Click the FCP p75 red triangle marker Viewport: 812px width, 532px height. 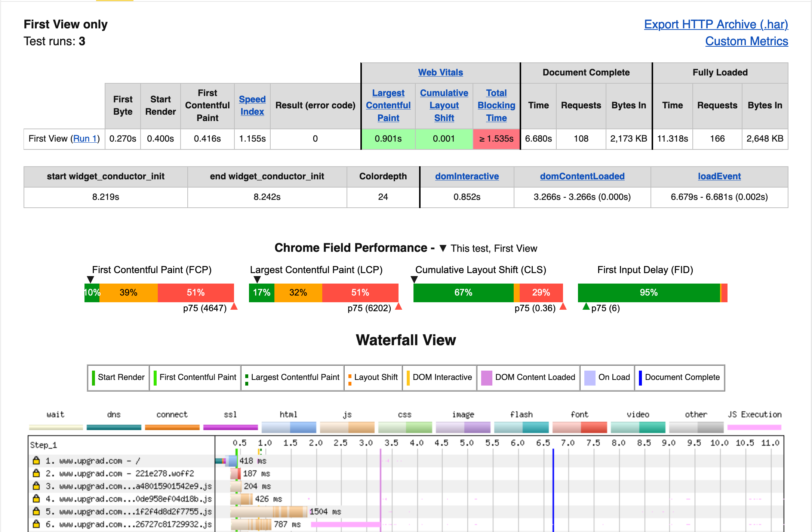234,307
